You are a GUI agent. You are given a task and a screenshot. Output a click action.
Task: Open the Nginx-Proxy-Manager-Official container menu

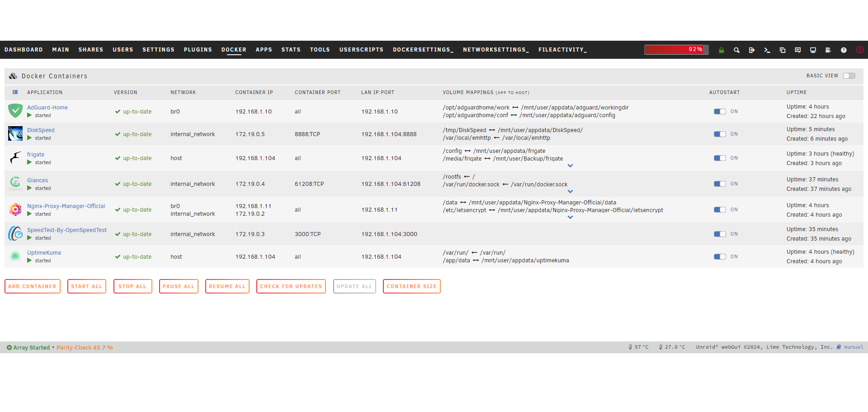66,206
